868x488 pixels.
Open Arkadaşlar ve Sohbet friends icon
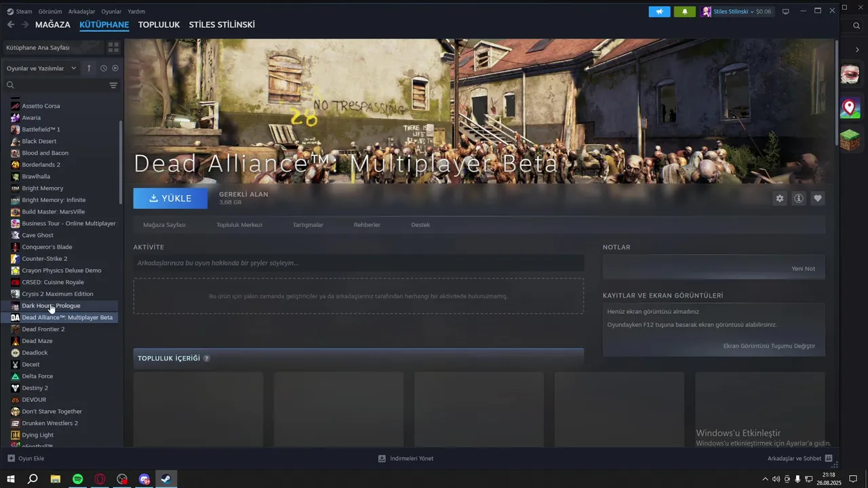tap(829, 458)
